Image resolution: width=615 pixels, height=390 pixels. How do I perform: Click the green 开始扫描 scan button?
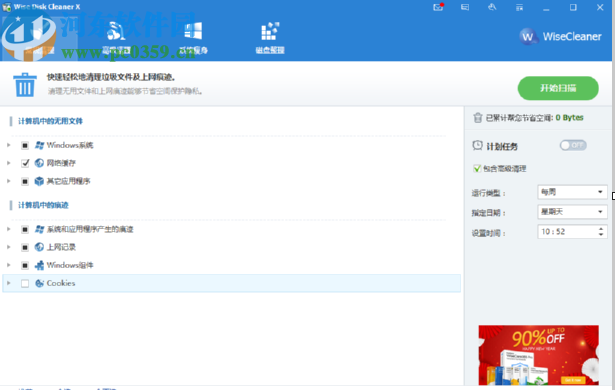558,88
